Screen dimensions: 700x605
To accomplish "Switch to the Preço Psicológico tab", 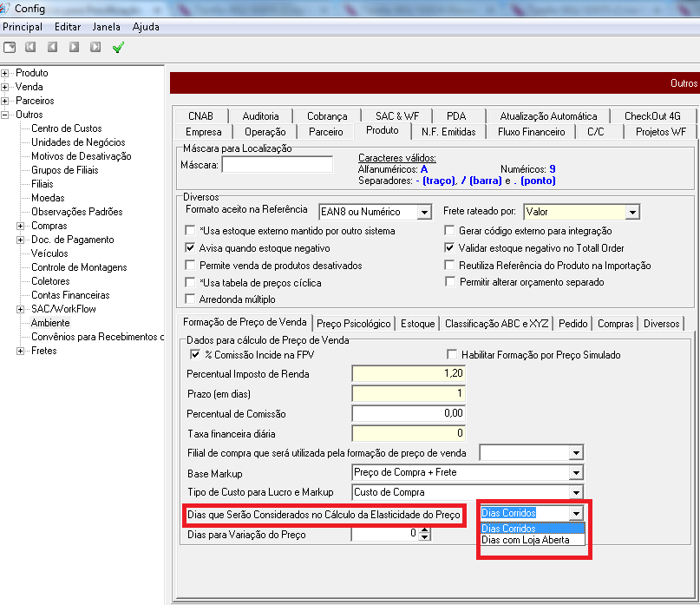I will [x=353, y=324].
